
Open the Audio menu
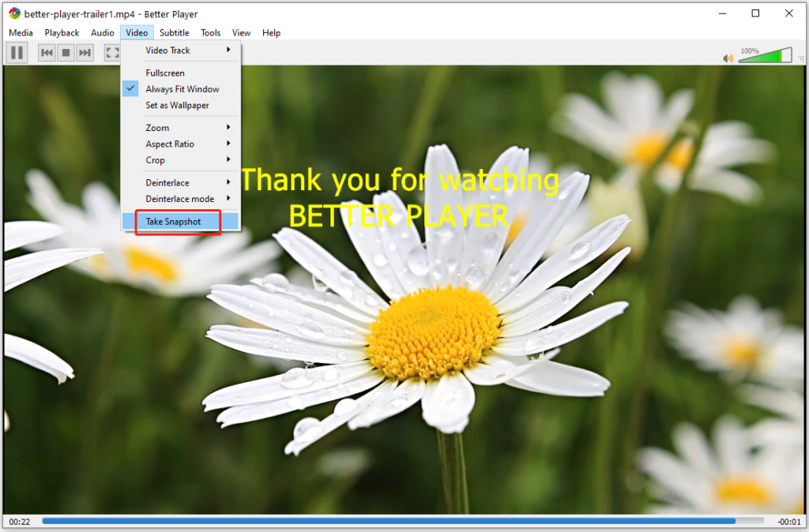point(102,32)
